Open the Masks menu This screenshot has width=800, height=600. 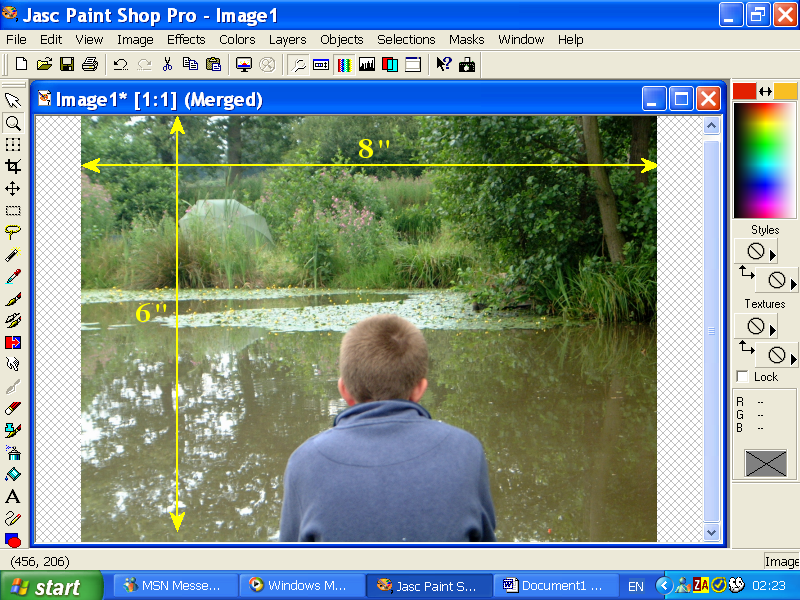coord(467,40)
